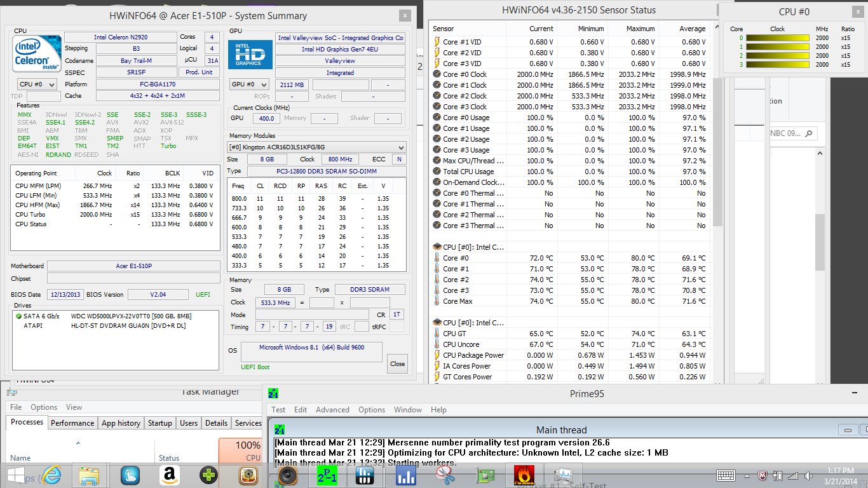Open the FurMark flame icon on the taskbar

coord(524,475)
